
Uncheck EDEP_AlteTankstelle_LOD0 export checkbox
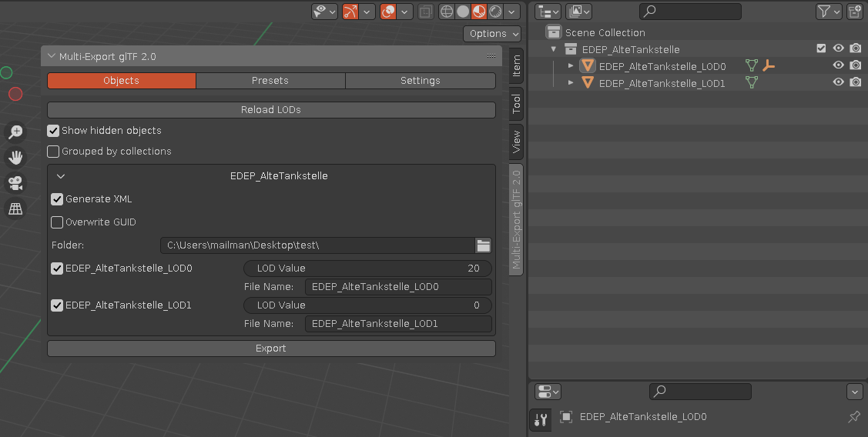click(x=57, y=269)
